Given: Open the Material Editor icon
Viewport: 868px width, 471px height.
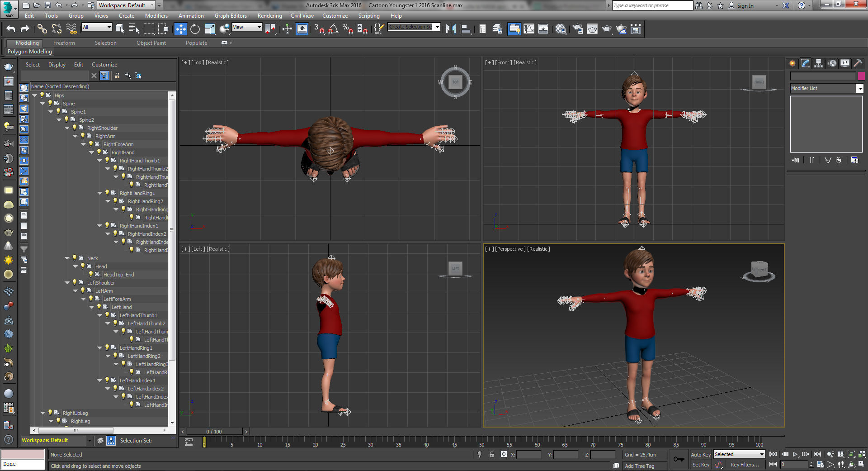Looking at the screenshot, I should coord(561,29).
